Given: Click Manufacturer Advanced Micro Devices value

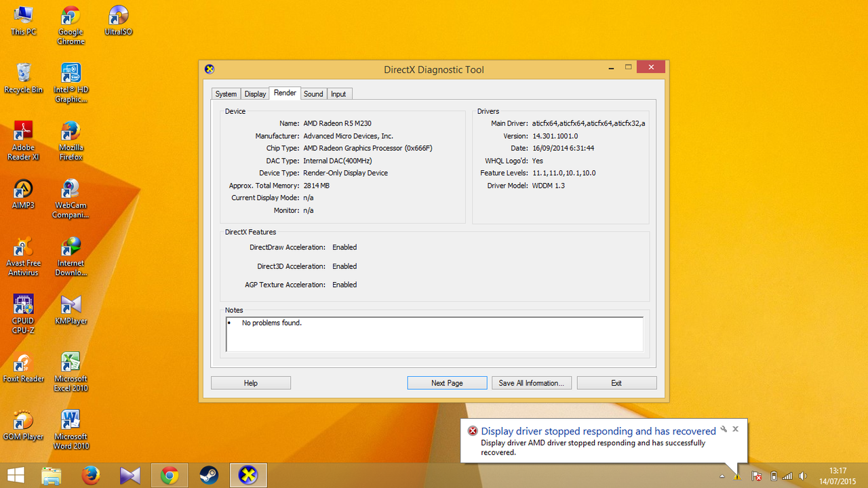Looking at the screenshot, I should [348, 136].
